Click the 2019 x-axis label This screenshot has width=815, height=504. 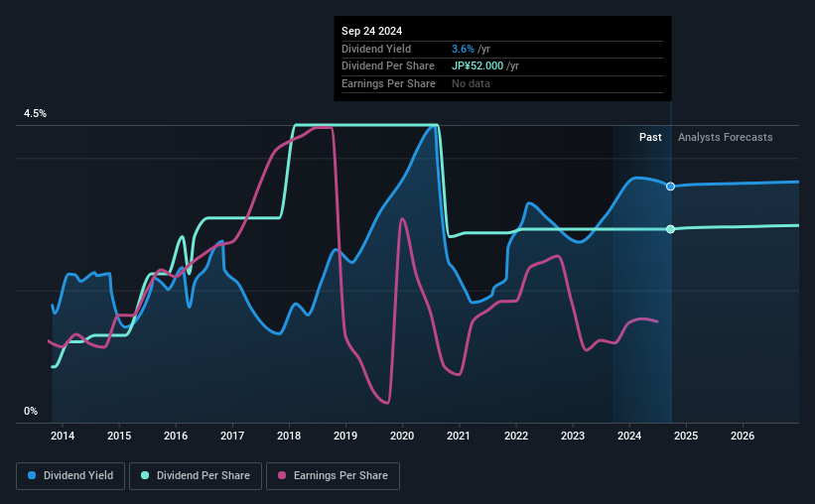coord(345,436)
